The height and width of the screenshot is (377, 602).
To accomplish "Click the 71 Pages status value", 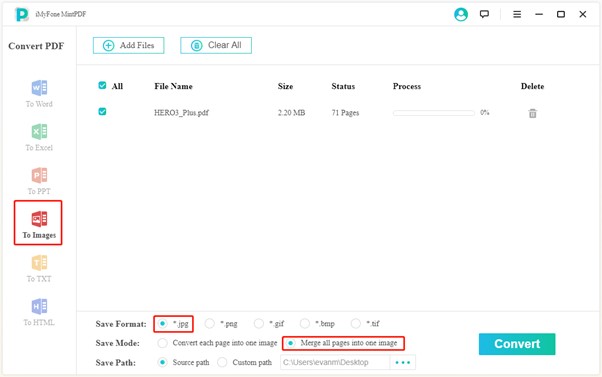I will click(345, 113).
